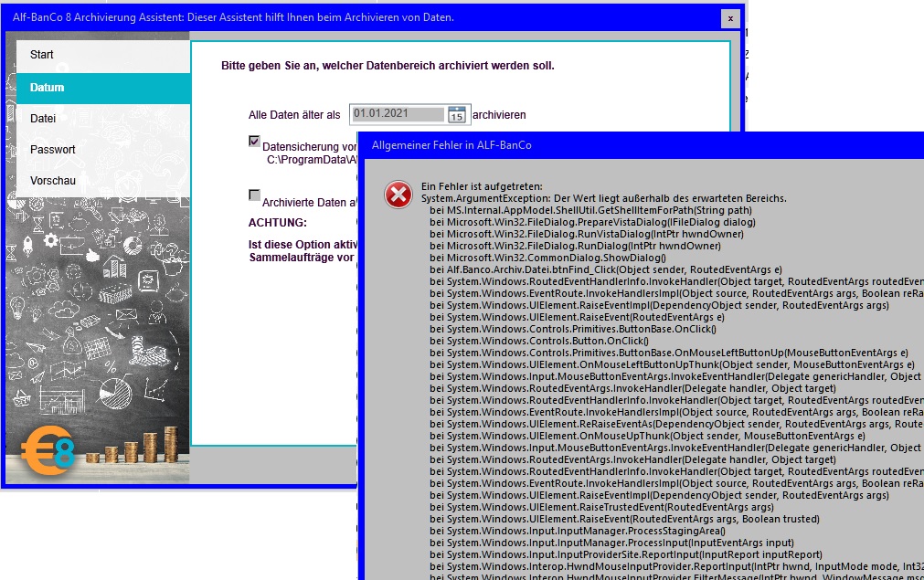Select the Datum step in sidebar
924x580 pixels.
(x=103, y=88)
